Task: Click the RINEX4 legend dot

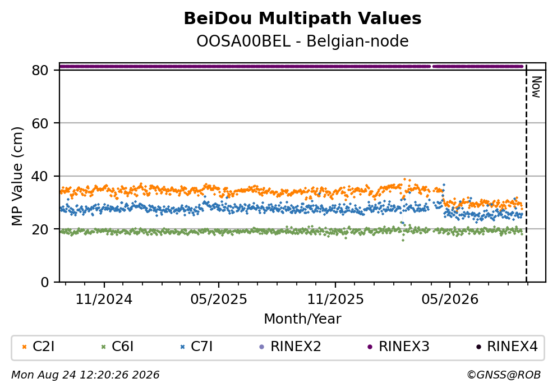Action: point(478,347)
